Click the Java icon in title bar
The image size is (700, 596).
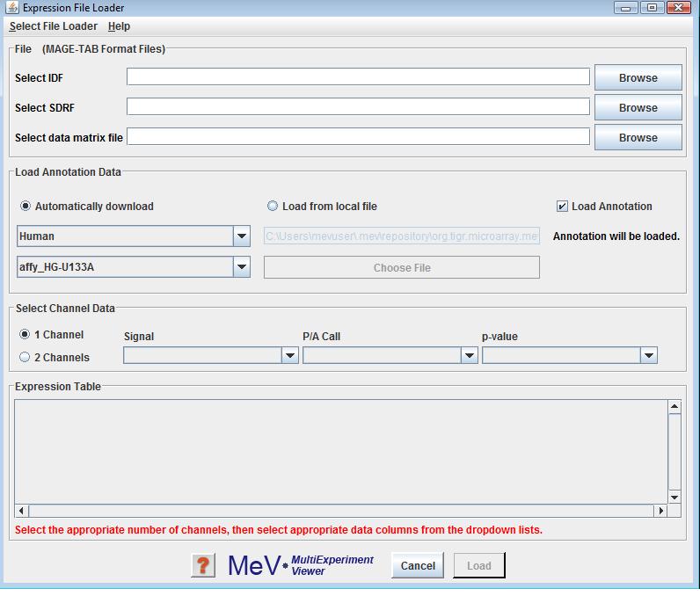(x=12, y=8)
